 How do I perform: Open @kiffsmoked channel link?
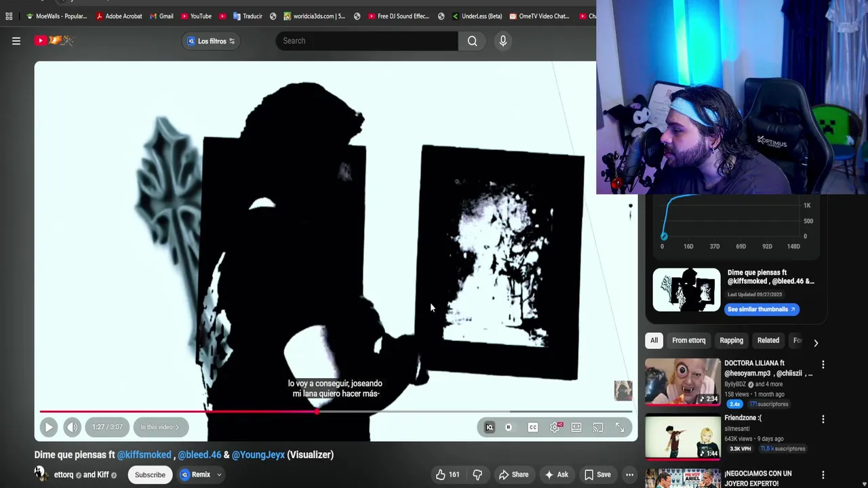point(144,455)
